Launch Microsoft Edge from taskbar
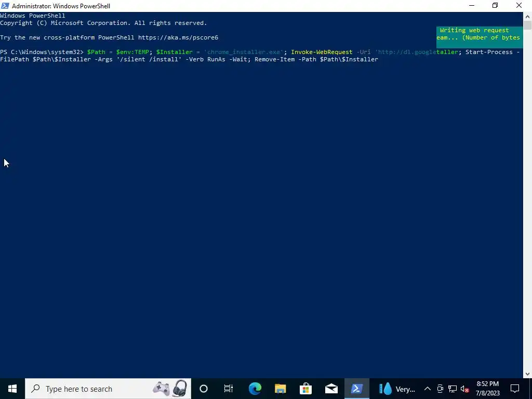The height and width of the screenshot is (399, 532). pos(255,389)
